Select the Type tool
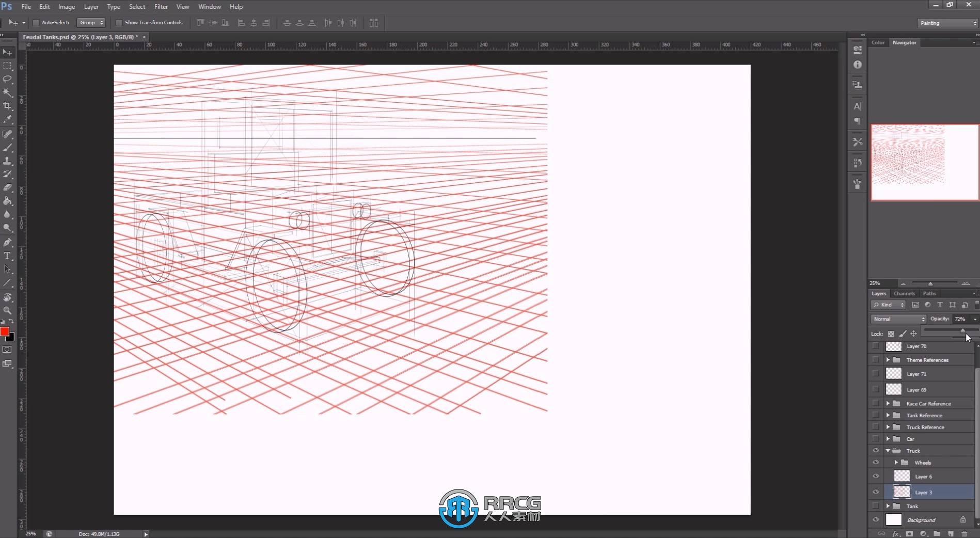The width and height of the screenshot is (980, 538). pyautogui.click(x=7, y=256)
